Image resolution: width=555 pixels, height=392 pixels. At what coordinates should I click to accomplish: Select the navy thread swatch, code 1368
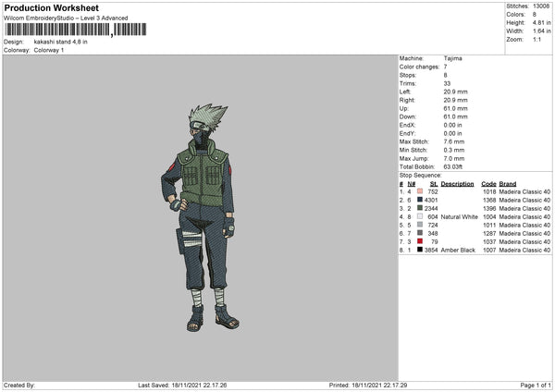coord(420,200)
